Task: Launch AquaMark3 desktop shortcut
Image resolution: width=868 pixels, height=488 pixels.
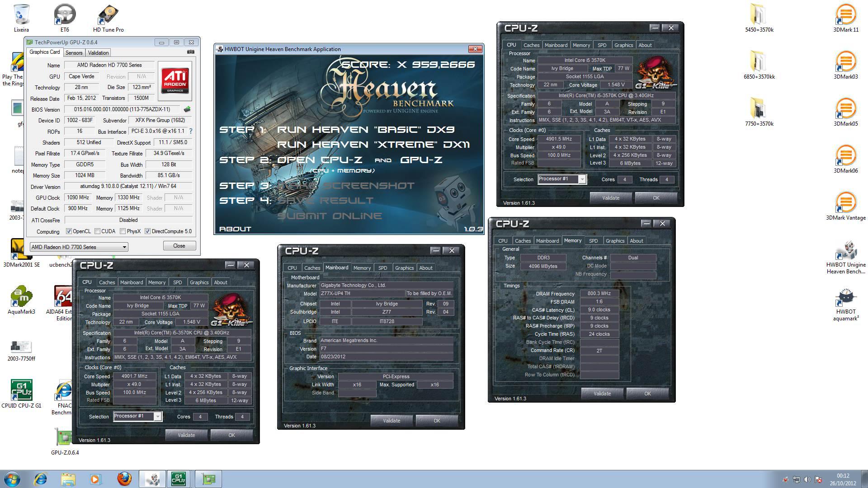Action: coord(21,300)
